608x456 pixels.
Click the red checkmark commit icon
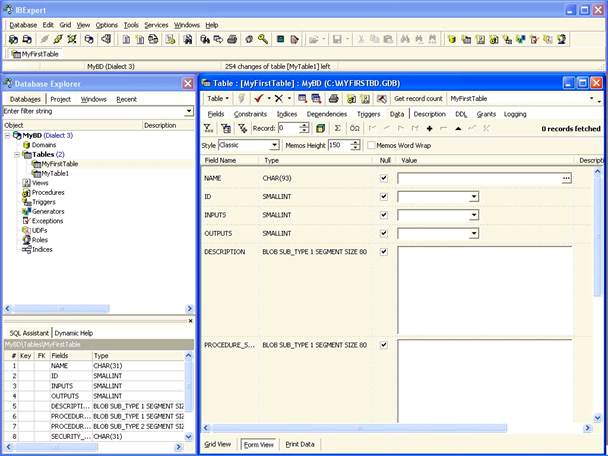point(258,99)
